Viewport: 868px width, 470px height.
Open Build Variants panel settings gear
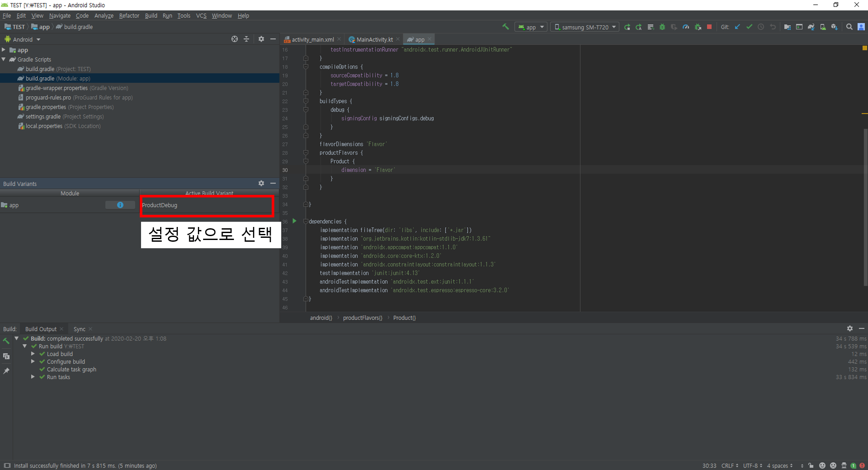[261, 184]
